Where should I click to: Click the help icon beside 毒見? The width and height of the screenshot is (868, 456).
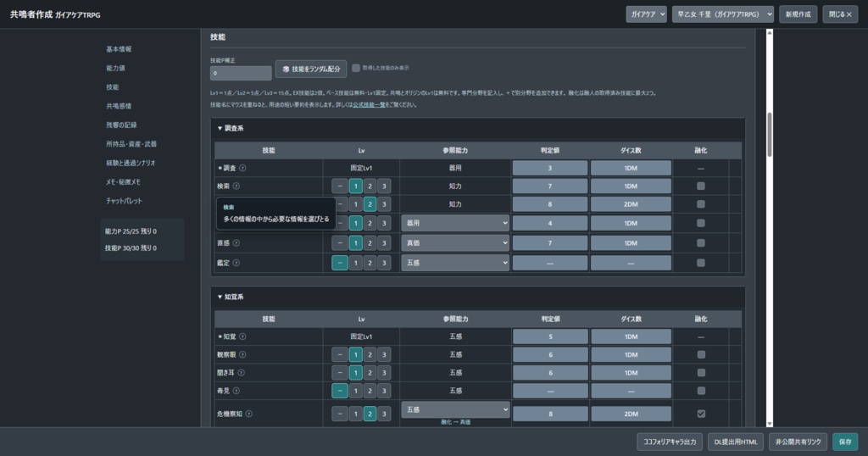236,391
